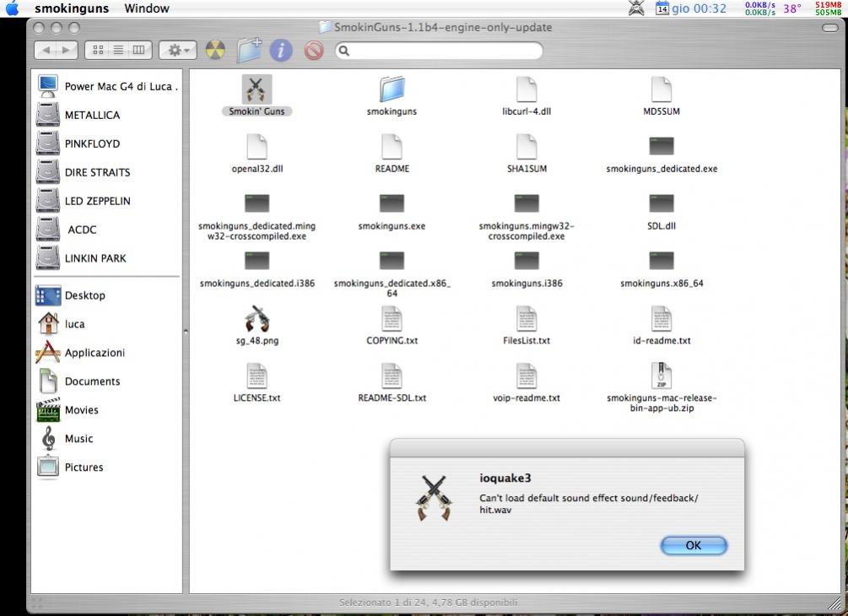Screen dimensions: 848x616
Task: Select the smokinguns folder icon
Action: click(392, 89)
